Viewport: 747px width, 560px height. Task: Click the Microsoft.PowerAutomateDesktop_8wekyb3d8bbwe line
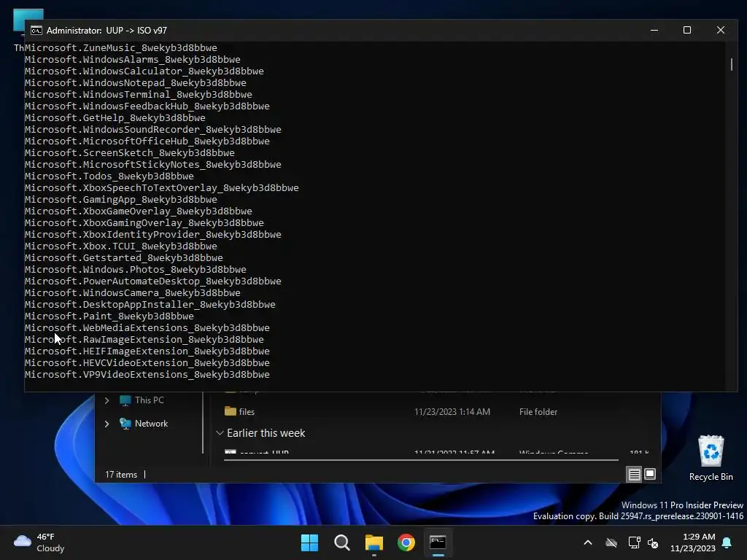tap(153, 281)
